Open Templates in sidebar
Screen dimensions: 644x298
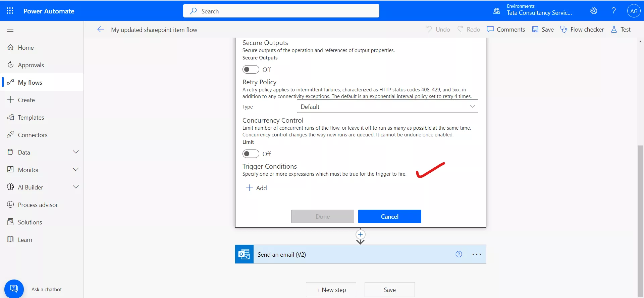(x=42, y=118)
